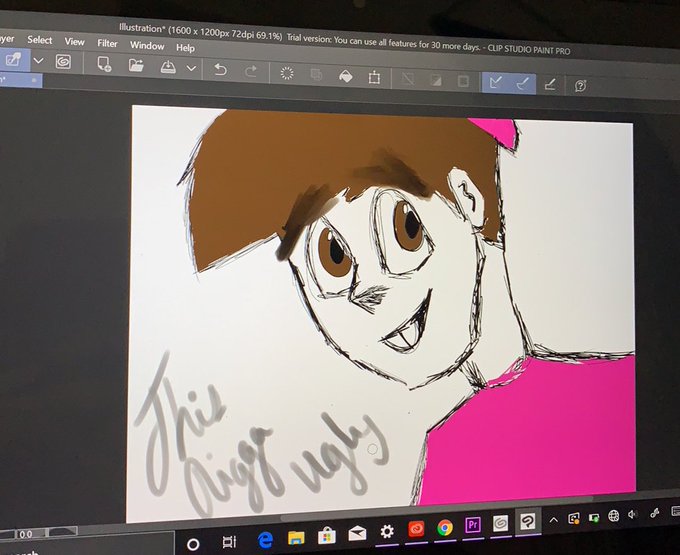Click the Open file folder icon
The width and height of the screenshot is (680, 555).
136,65
